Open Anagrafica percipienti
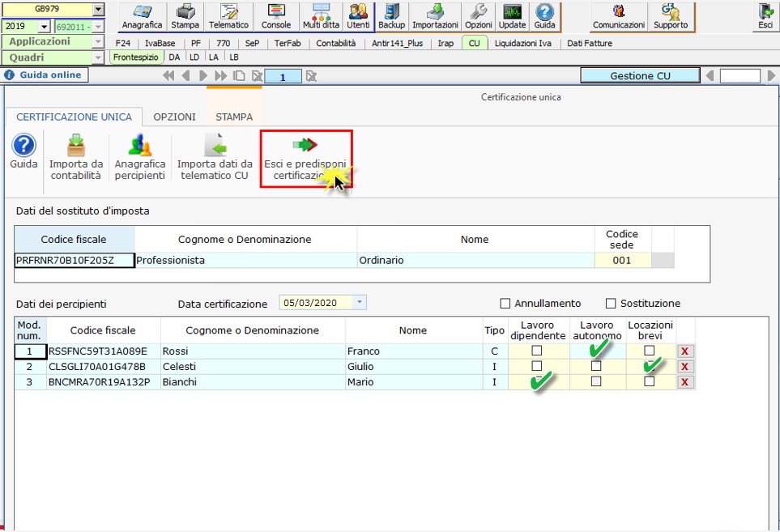780x532 pixels. point(140,157)
